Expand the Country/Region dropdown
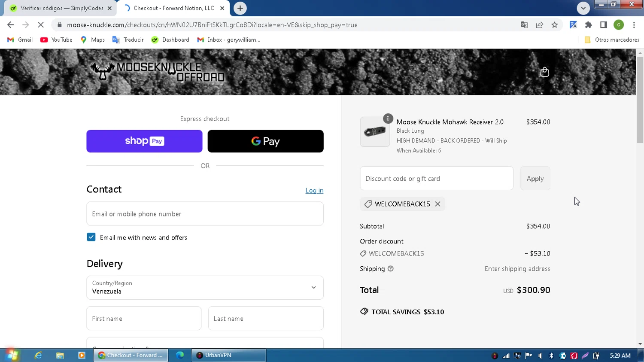This screenshot has height=362, width=644. tap(205, 288)
